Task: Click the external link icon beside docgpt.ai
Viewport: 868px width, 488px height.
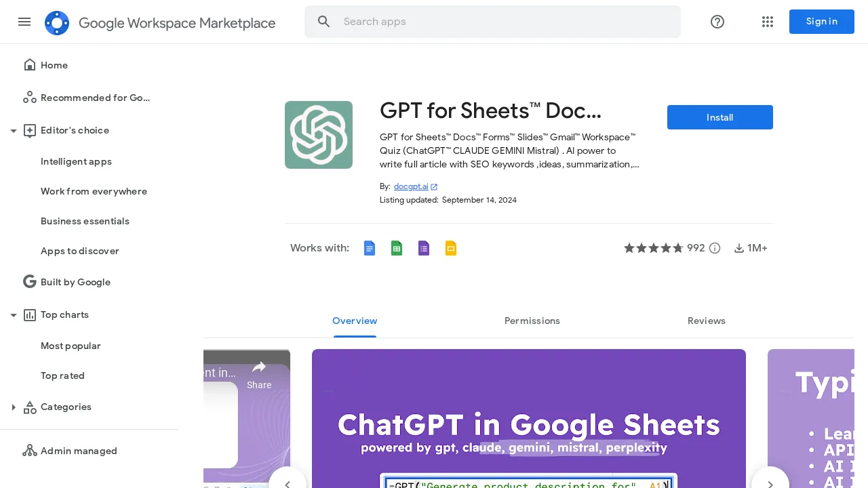Action: coord(434,186)
